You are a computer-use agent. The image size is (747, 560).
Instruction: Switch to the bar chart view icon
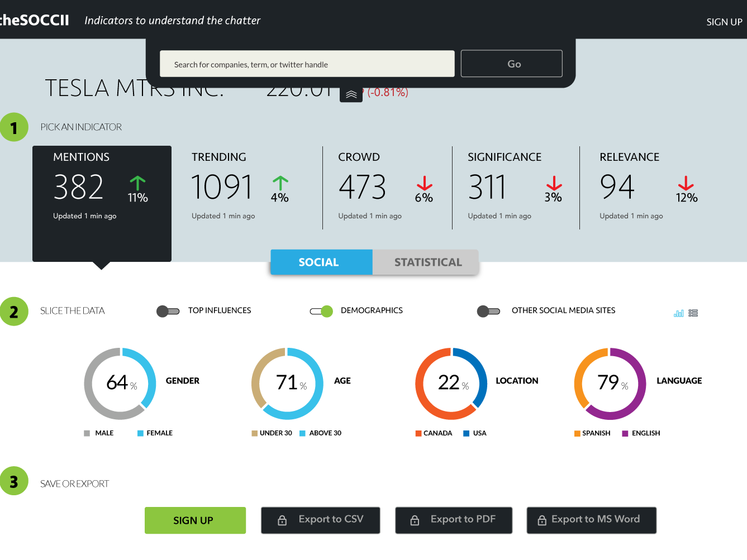pyautogui.click(x=679, y=313)
